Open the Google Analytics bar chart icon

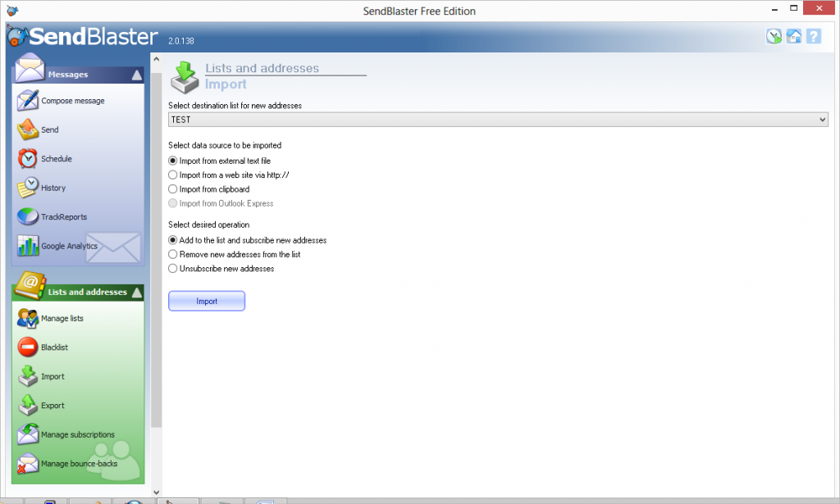click(x=28, y=246)
